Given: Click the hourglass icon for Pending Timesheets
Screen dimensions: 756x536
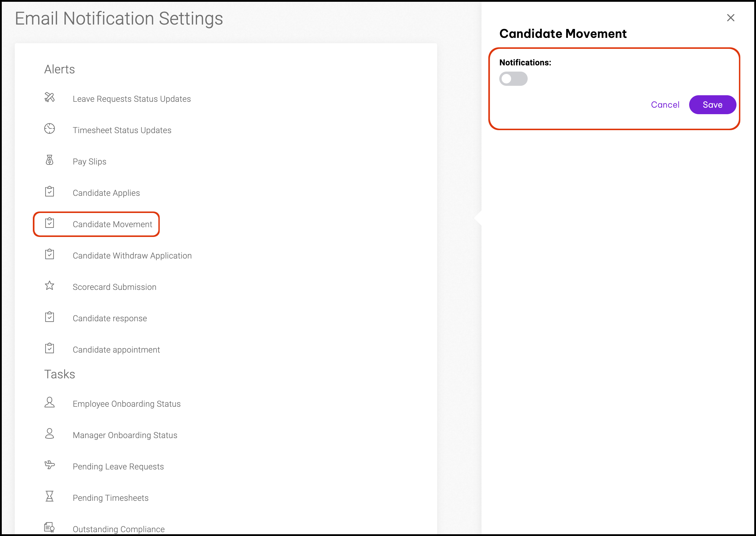Looking at the screenshot, I should (x=49, y=496).
